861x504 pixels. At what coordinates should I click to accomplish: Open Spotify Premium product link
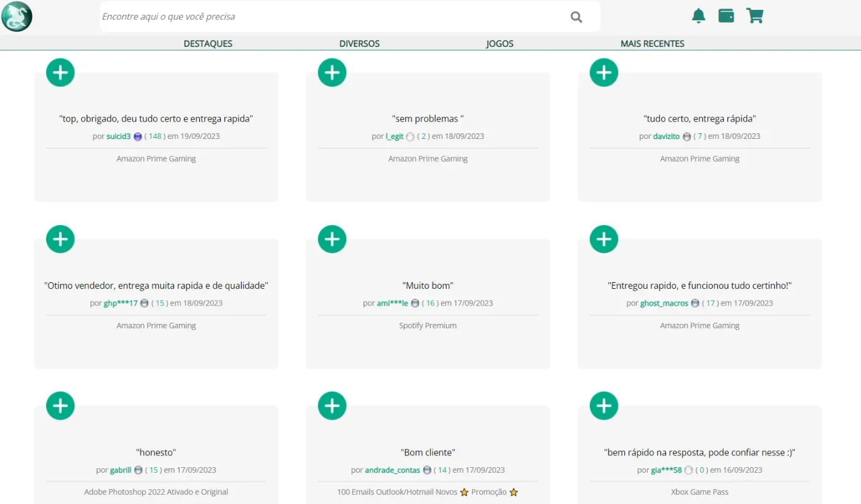428,326
